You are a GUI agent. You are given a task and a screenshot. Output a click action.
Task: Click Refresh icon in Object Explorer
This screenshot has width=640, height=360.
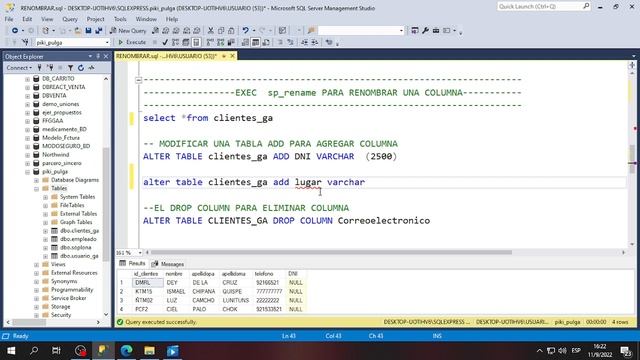(x=81, y=68)
